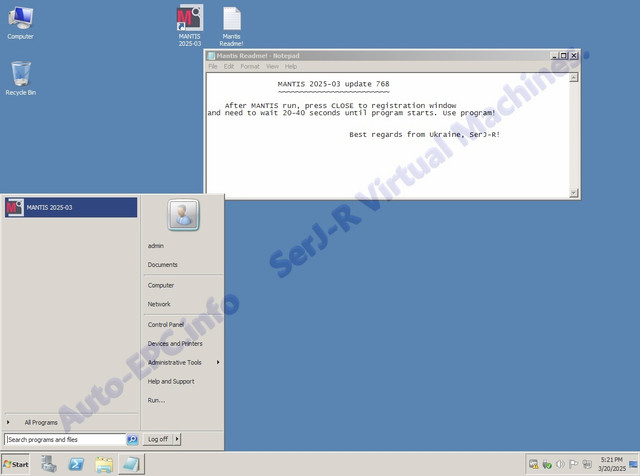Open the Computer desktop icon
The image size is (640, 476).
pos(20,23)
